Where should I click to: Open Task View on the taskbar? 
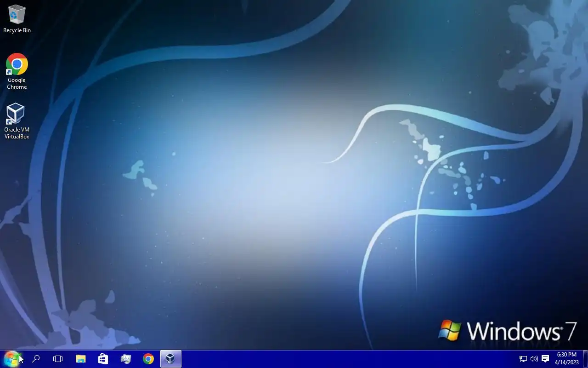tap(58, 359)
